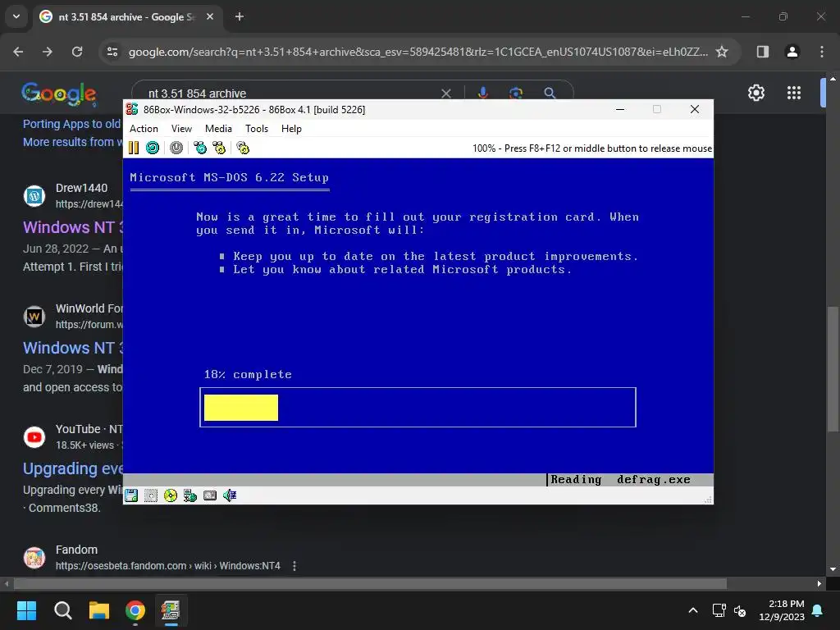Click the blue floppy drive status icon
The image size is (840, 630).
coord(131,495)
